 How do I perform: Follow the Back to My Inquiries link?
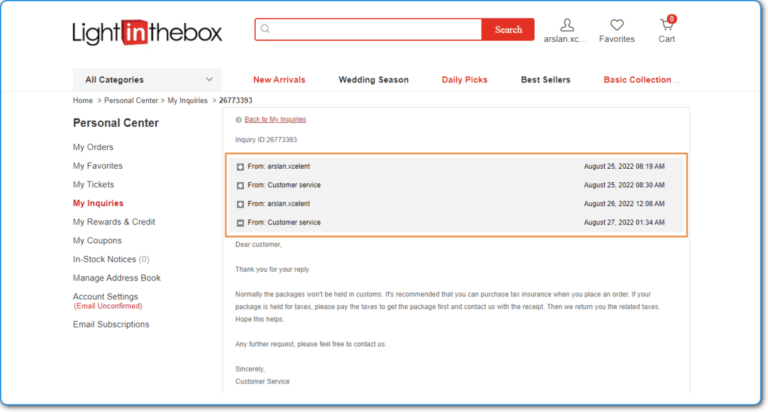pyautogui.click(x=275, y=120)
